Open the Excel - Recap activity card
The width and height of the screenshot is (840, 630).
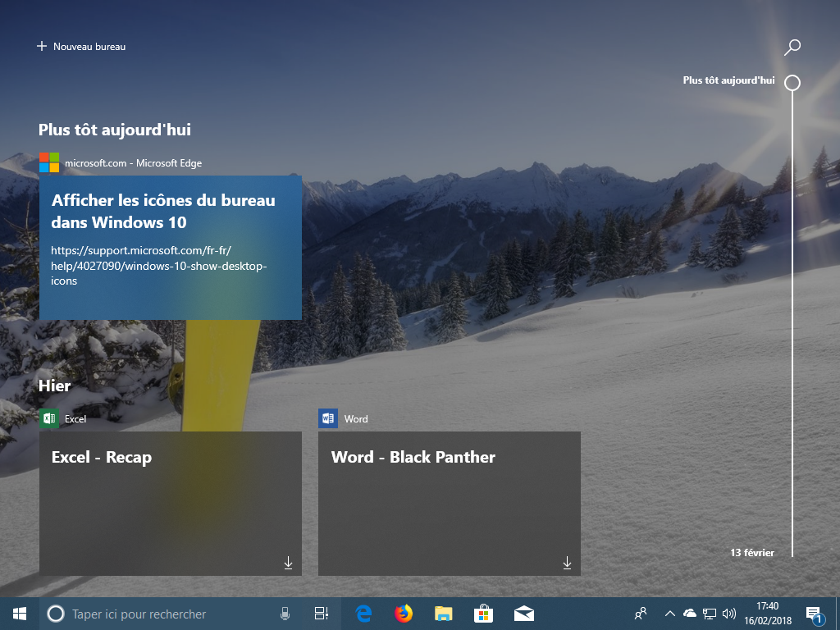(171, 504)
